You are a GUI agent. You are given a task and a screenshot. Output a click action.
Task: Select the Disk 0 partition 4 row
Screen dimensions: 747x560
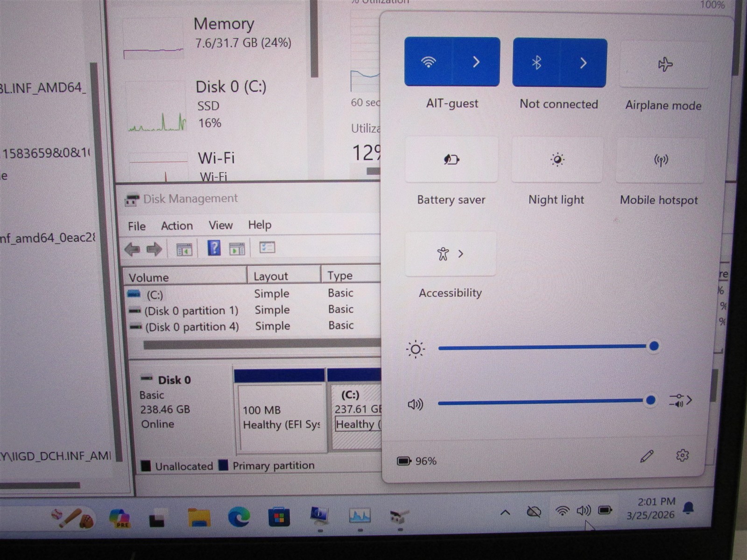pos(254,326)
